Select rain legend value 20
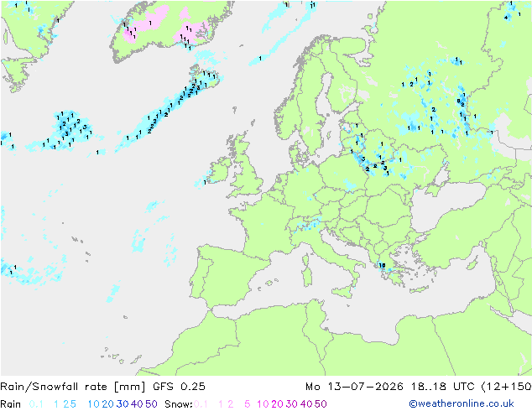 107,404
